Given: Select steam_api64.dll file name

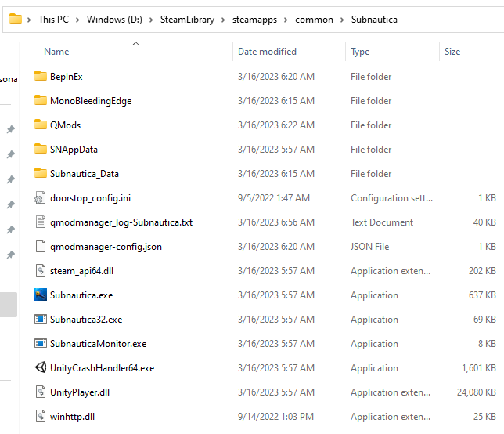Looking at the screenshot, I should pos(81,271).
